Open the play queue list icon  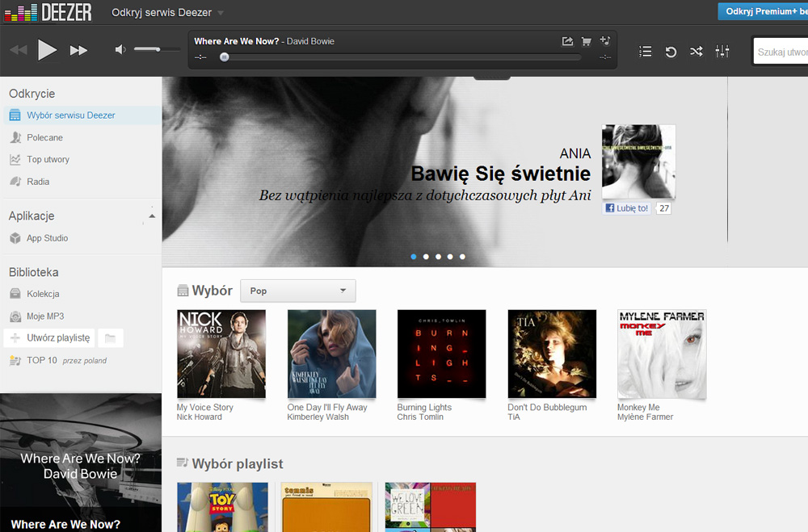point(645,52)
